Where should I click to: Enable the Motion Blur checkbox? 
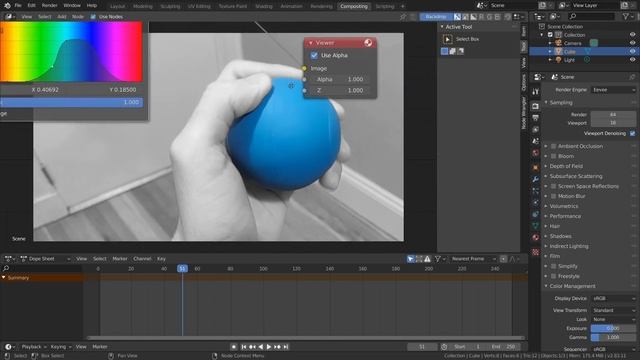(x=553, y=196)
